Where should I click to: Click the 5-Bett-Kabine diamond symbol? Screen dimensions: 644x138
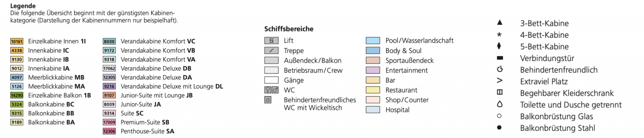point(499,46)
